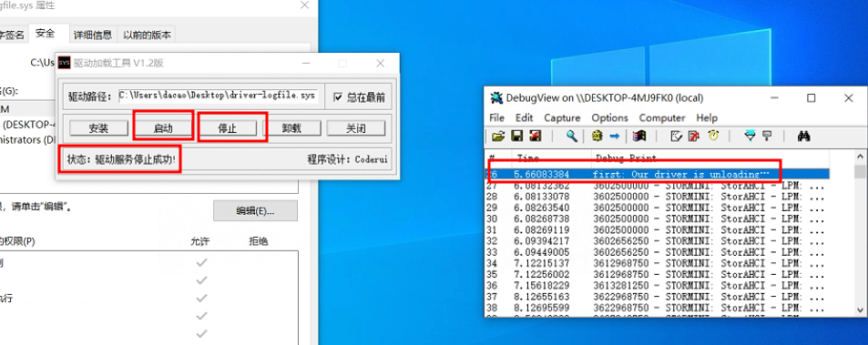Viewport: 868px width, 345px height.
Task: Click the Open file icon in DebugView toolbar
Action: [x=498, y=136]
